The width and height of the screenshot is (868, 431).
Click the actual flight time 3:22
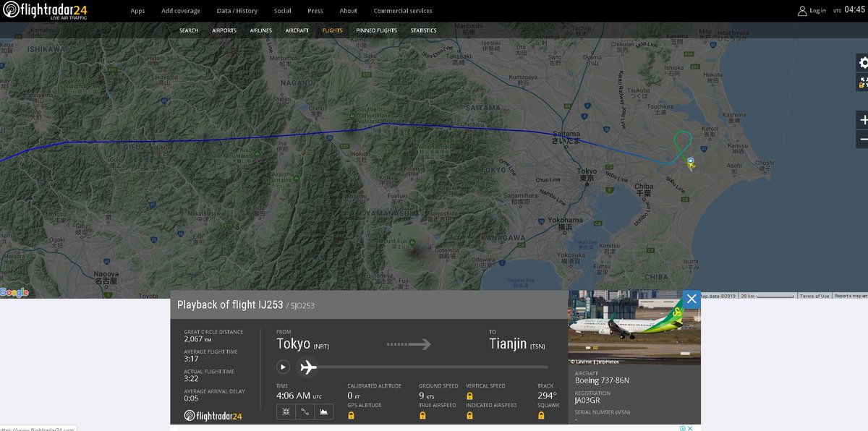191,378
